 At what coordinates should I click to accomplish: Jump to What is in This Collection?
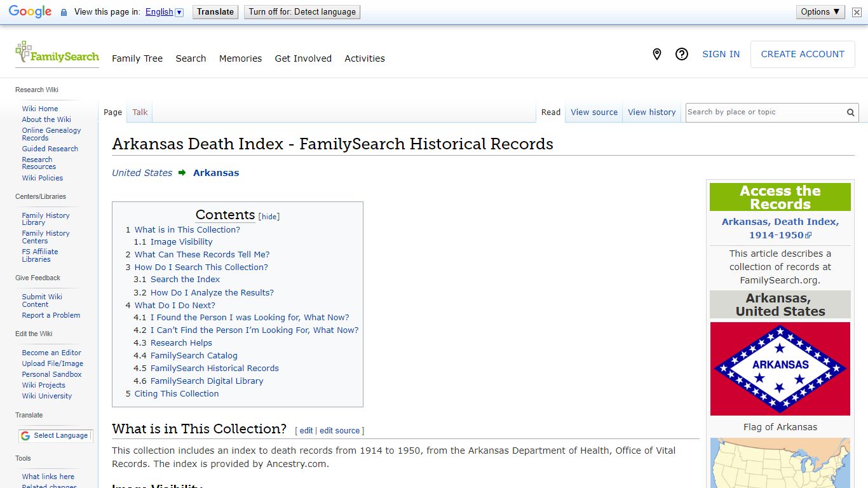tap(187, 229)
